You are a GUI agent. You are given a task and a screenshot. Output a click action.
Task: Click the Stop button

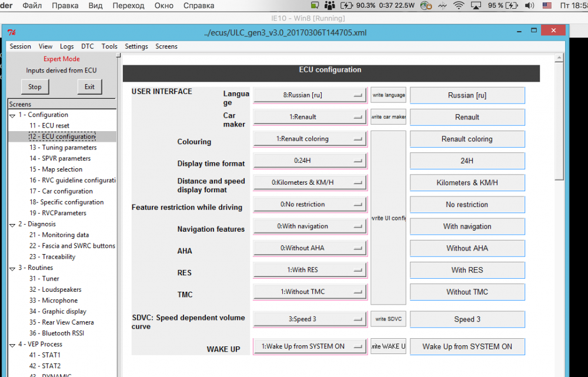(x=35, y=86)
